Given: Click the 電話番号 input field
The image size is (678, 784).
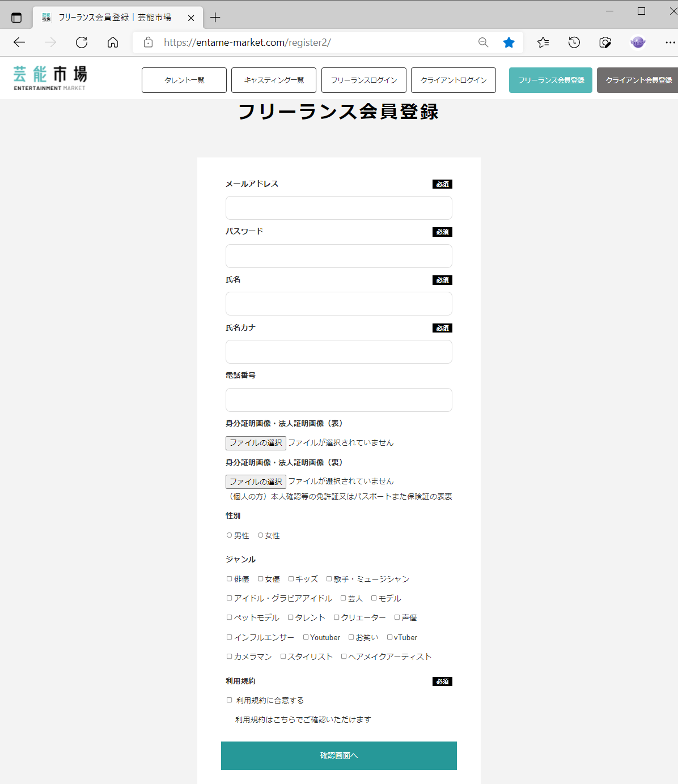Looking at the screenshot, I should click(x=339, y=400).
